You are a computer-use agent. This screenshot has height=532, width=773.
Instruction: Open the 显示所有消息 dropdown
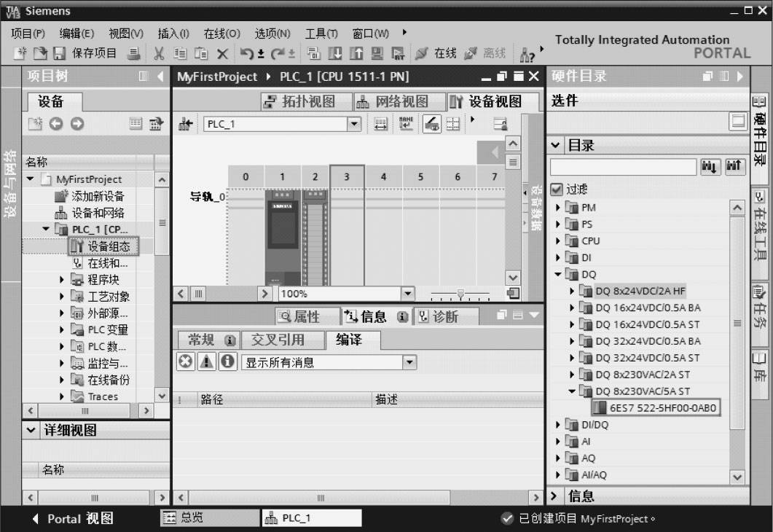click(x=409, y=362)
